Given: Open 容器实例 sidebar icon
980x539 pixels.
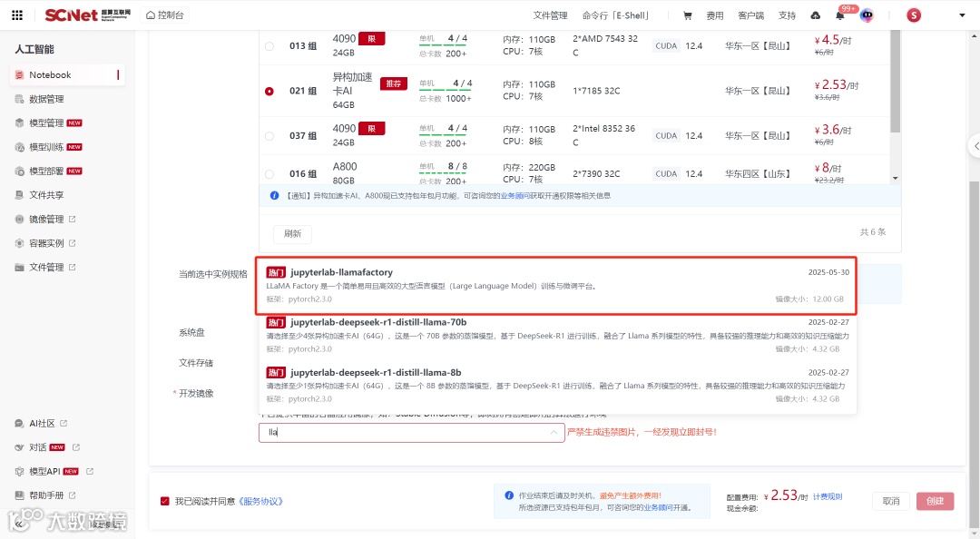Looking at the screenshot, I should (19, 243).
